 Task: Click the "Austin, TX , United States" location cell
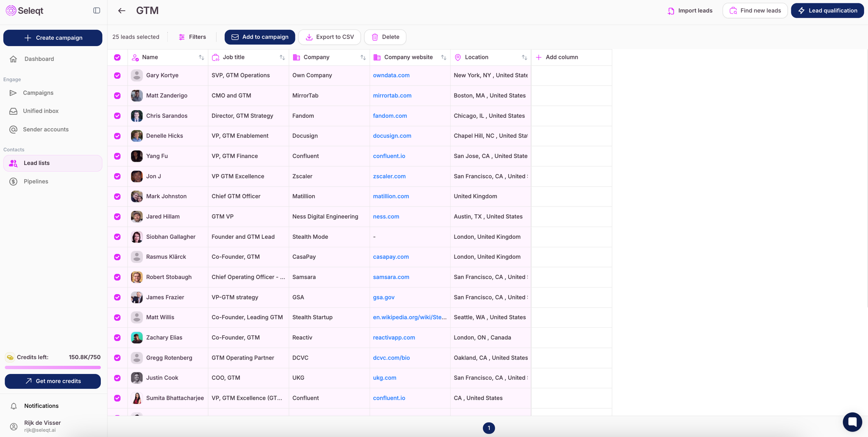click(490, 217)
